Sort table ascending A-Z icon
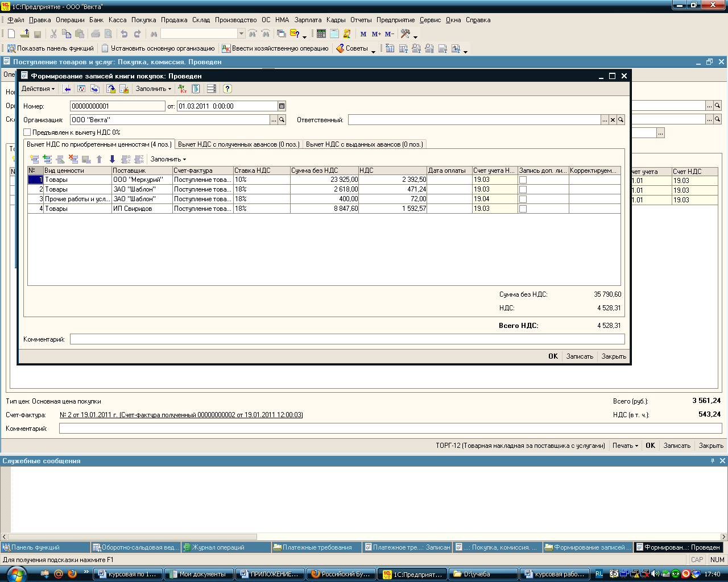 pyautogui.click(x=126, y=159)
